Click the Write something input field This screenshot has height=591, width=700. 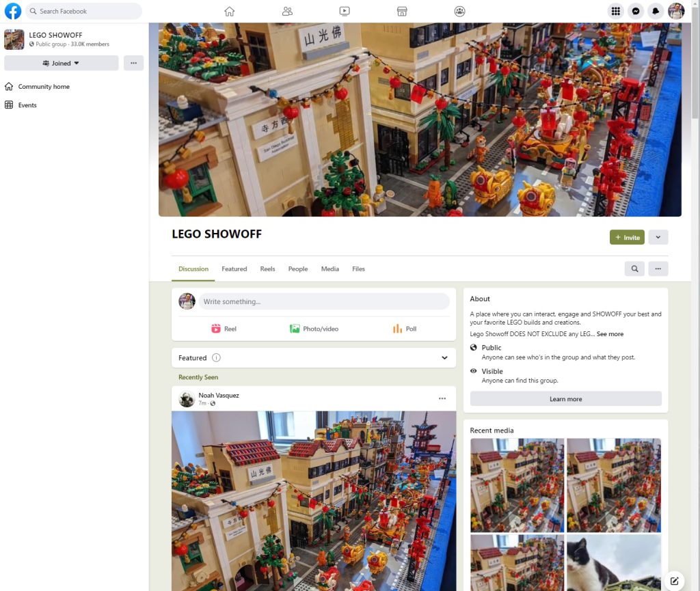coord(323,301)
